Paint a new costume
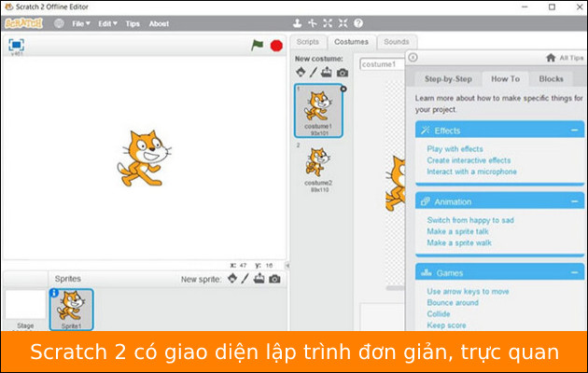The image size is (588, 373). [313, 72]
